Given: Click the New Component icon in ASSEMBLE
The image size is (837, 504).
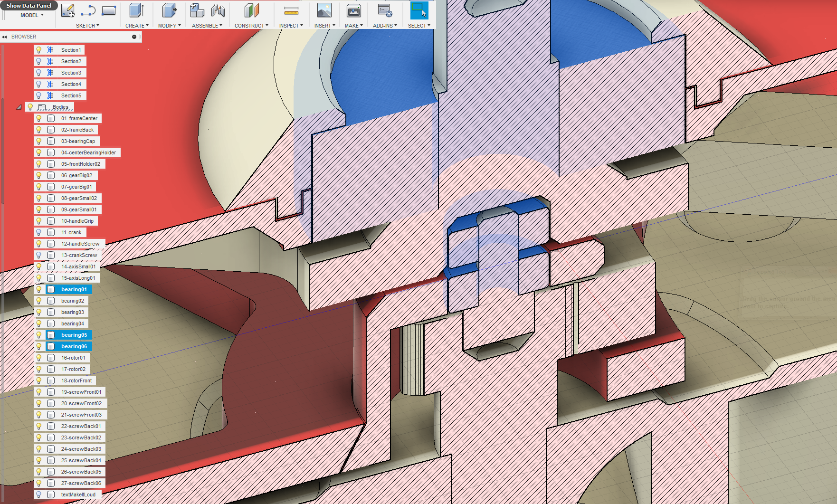Looking at the screenshot, I should click(x=197, y=10).
